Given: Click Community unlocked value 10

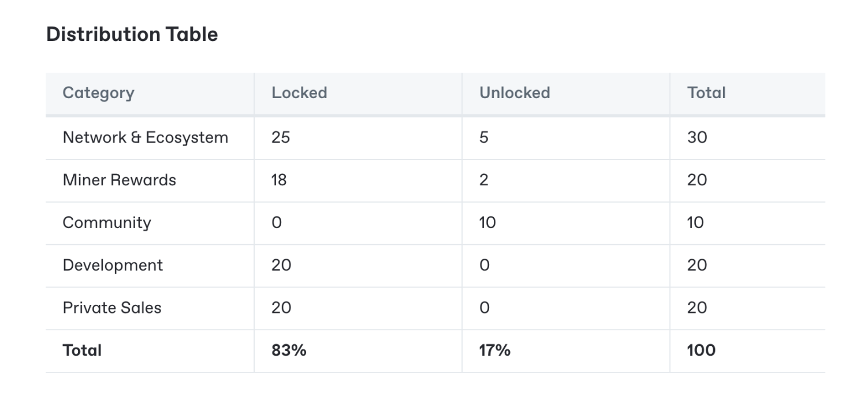Looking at the screenshot, I should (487, 223).
